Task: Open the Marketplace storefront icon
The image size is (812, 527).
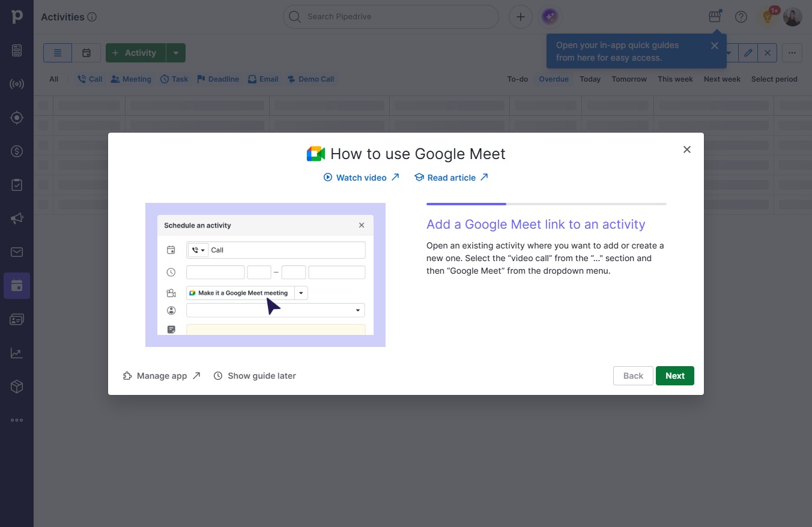Action: [x=715, y=17]
